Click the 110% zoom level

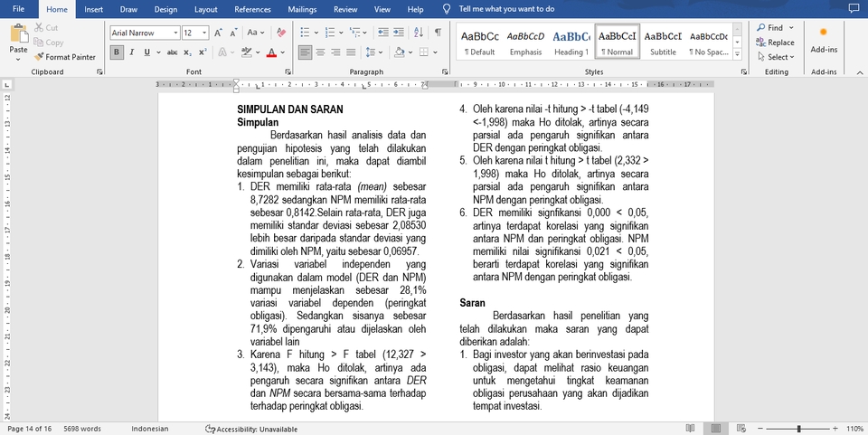[854, 429]
